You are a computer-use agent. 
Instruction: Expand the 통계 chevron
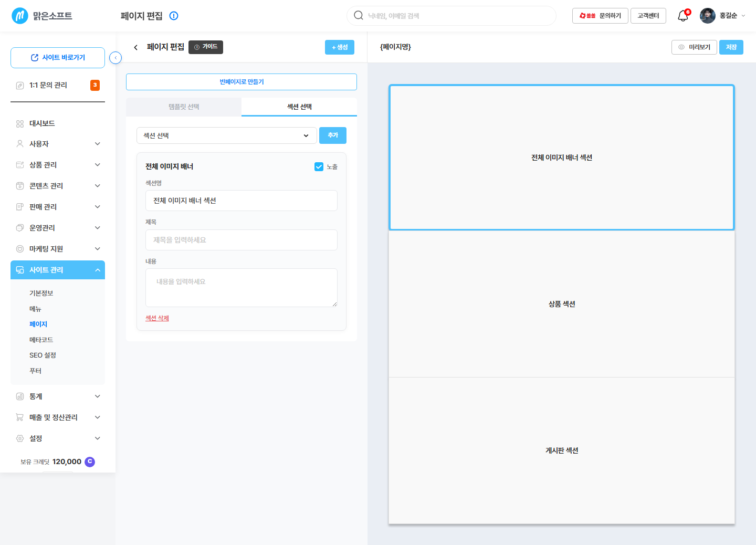click(97, 396)
